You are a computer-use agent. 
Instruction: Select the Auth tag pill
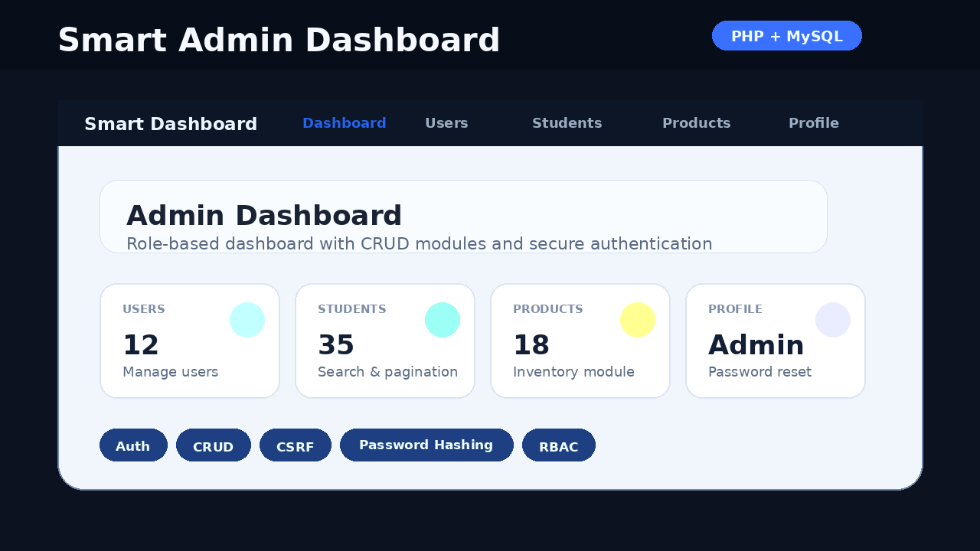pyautogui.click(x=133, y=445)
